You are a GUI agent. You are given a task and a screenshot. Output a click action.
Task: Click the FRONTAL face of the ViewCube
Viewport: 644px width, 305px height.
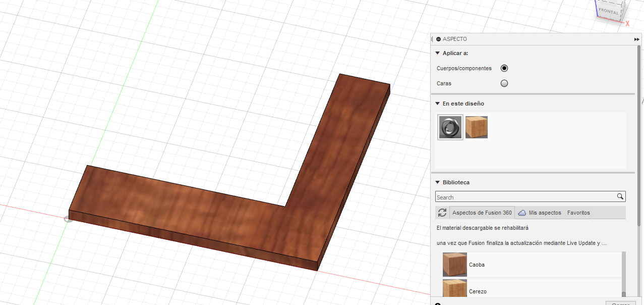(609, 11)
